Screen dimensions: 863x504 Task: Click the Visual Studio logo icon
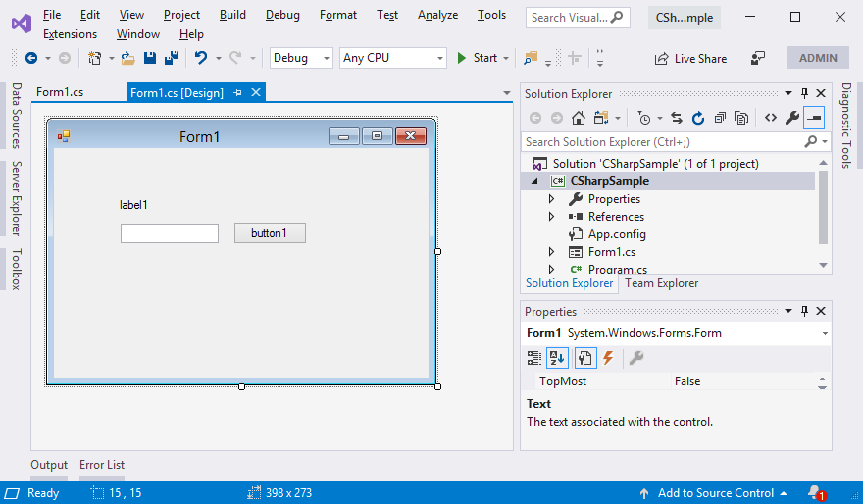pyautogui.click(x=22, y=24)
